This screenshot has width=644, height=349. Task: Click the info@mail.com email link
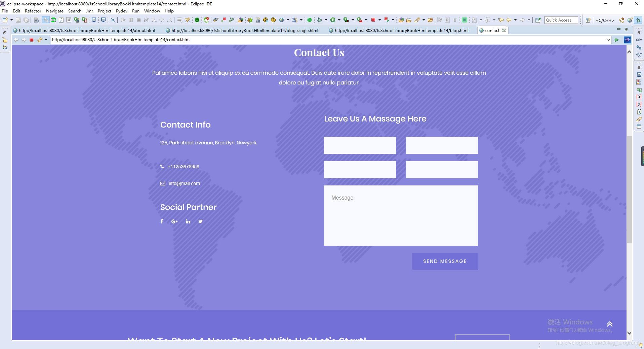tap(184, 184)
